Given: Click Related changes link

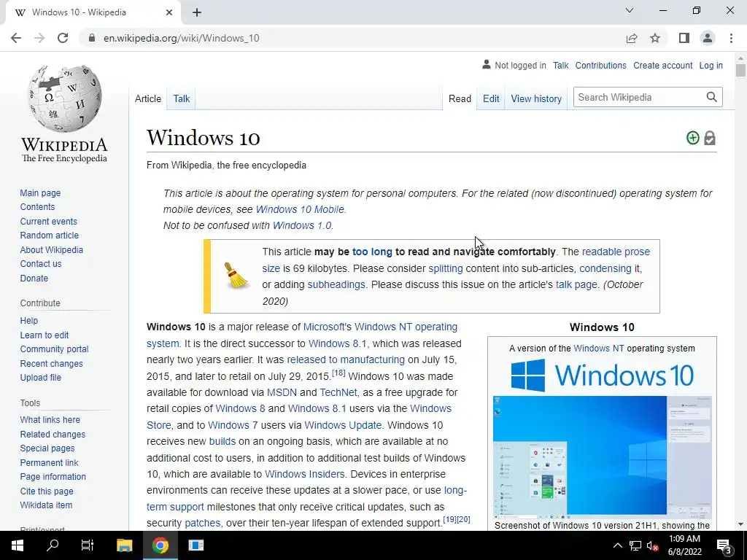Looking at the screenshot, I should pos(53,435).
